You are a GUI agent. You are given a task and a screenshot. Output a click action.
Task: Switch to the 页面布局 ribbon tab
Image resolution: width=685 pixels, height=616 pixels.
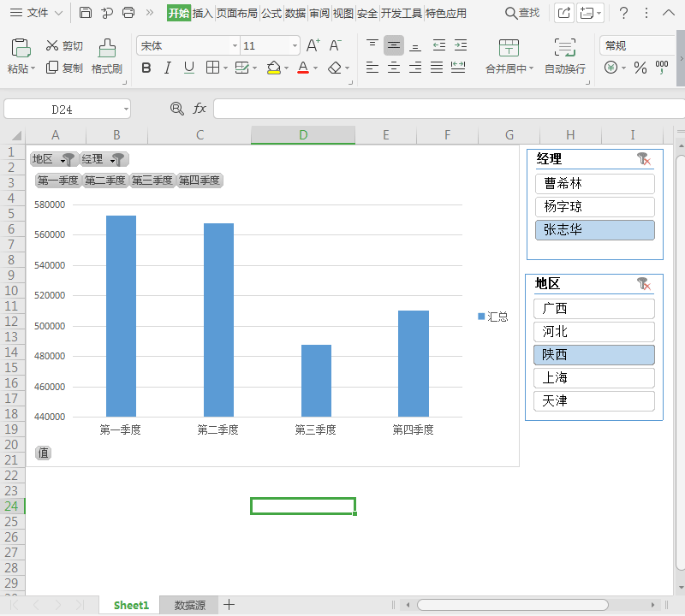pyautogui.click(x=237, y=14)
